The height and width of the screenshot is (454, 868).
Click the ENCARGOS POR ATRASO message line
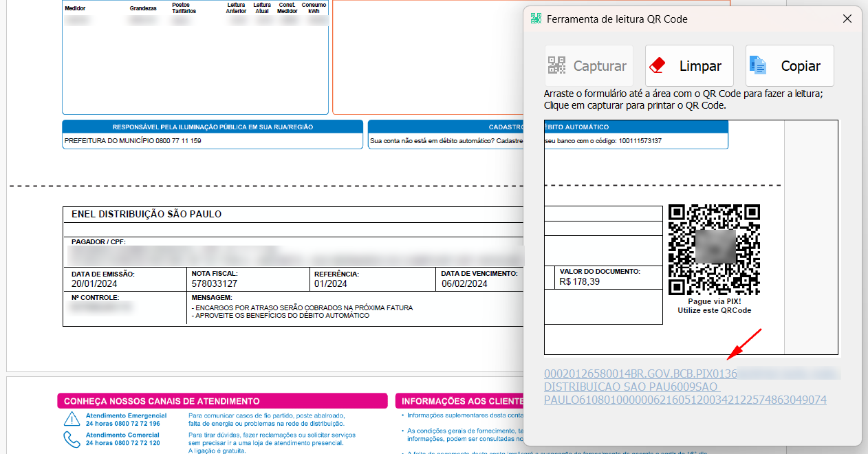(303, 307)
